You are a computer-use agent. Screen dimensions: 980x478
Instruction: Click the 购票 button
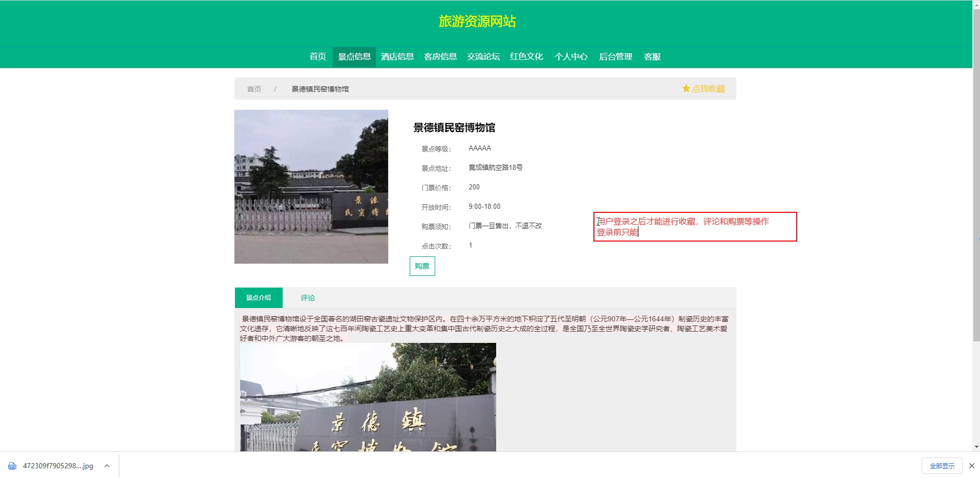(422, 266)
